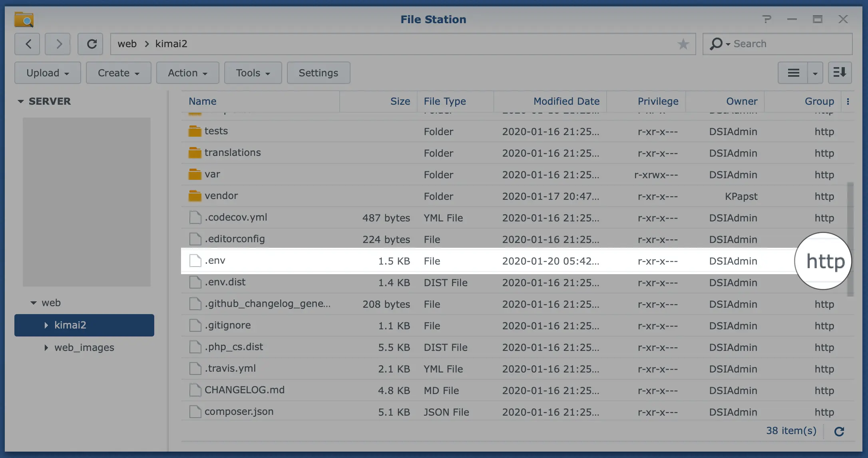
Task: Open column options three-dot menu
Action: click(x=848, y=102)
